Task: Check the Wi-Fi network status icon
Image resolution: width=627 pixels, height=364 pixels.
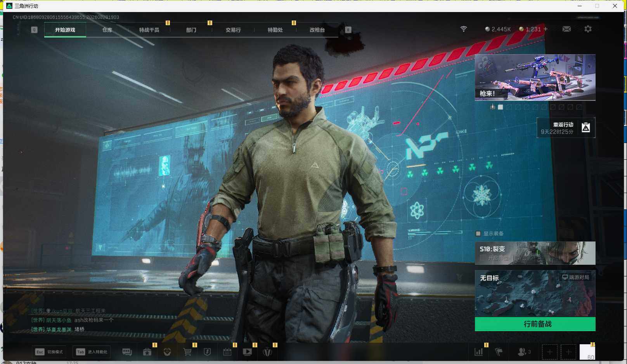Action: (x=464, y=29)
